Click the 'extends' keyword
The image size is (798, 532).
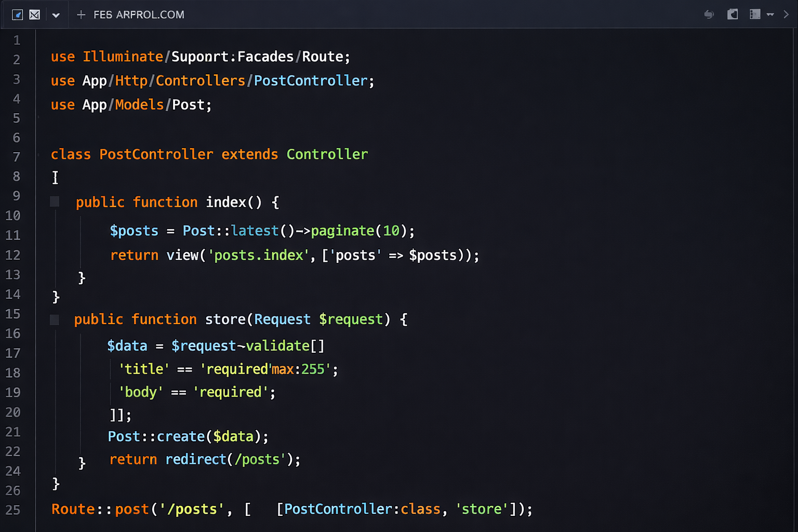(250, 154)
